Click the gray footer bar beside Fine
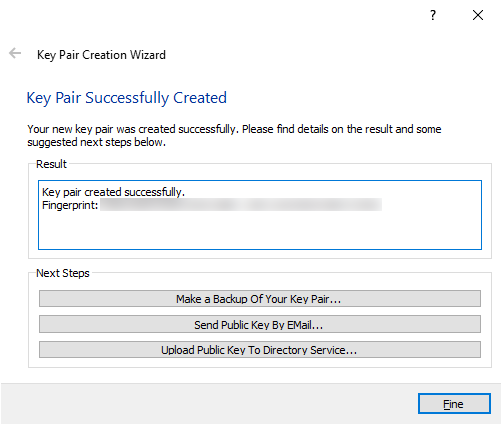Screen dimensions: 502x425 click(207, 403)
